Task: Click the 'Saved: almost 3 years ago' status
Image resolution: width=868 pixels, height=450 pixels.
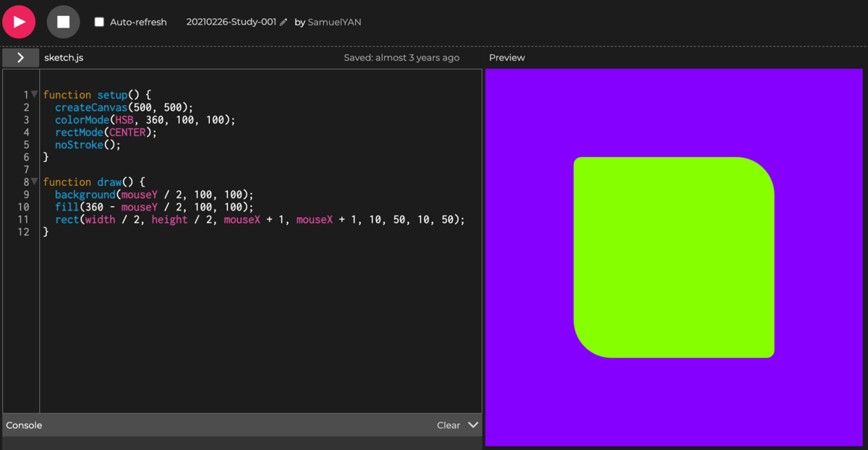Action: click(401, 57)
